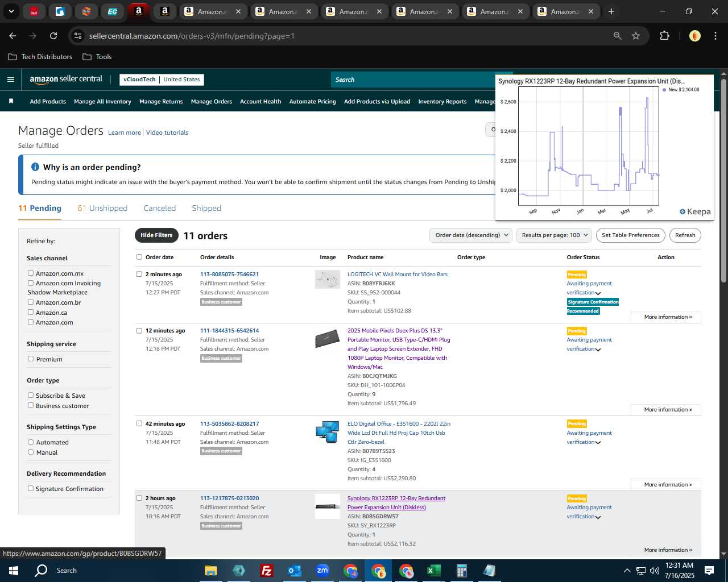Check the Subscribe & Save order type

31,395
